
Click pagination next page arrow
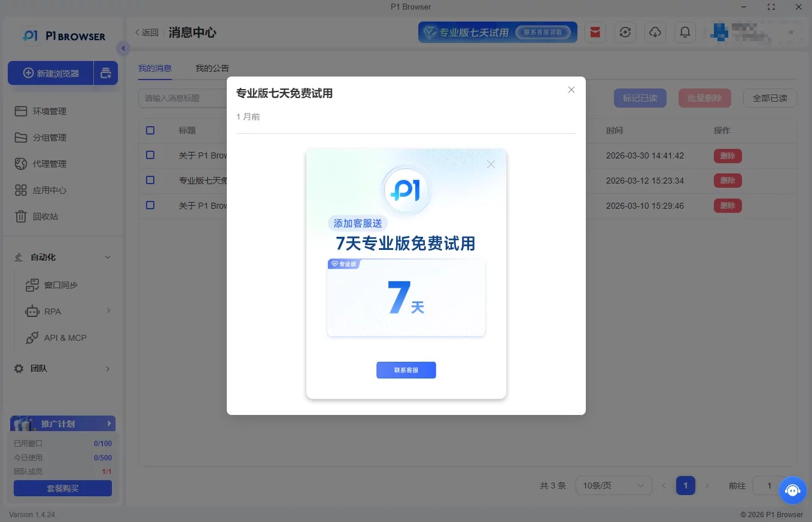pos(707,486)
